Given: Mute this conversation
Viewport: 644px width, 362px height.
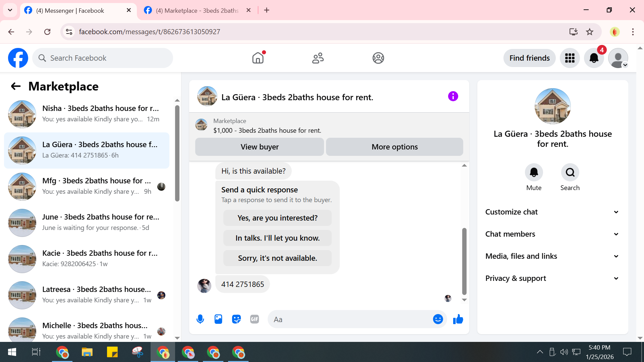Looking at the screenshot, I should pyautogui.click(x=534, y=172).
